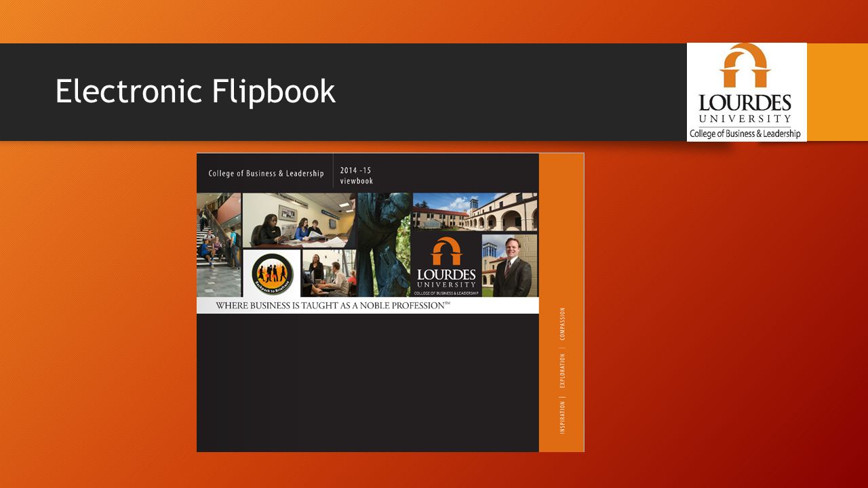Select the photo of women at the desk
Screen dimensions: 868x488
[x=299, y=220]
